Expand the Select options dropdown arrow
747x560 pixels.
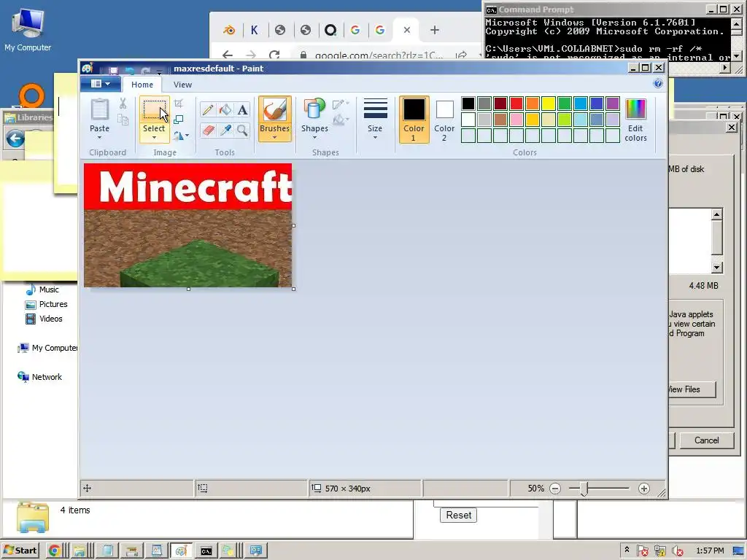154,138
